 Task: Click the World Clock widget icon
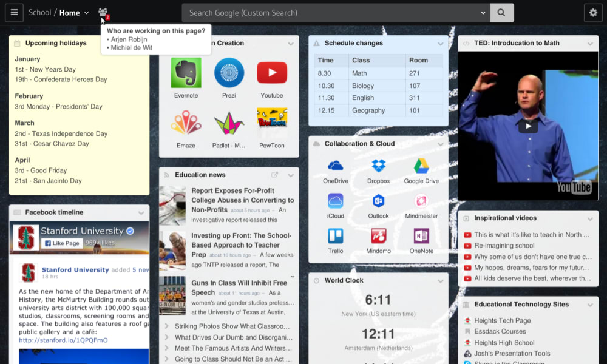[x=316, y=281]
